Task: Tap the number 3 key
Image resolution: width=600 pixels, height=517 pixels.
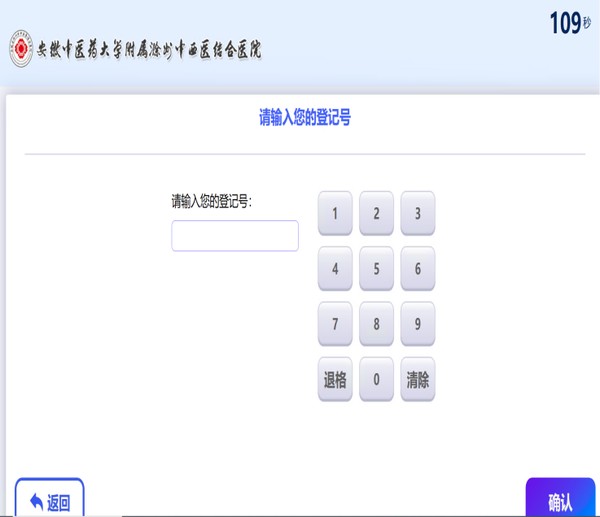Action: 417,213
